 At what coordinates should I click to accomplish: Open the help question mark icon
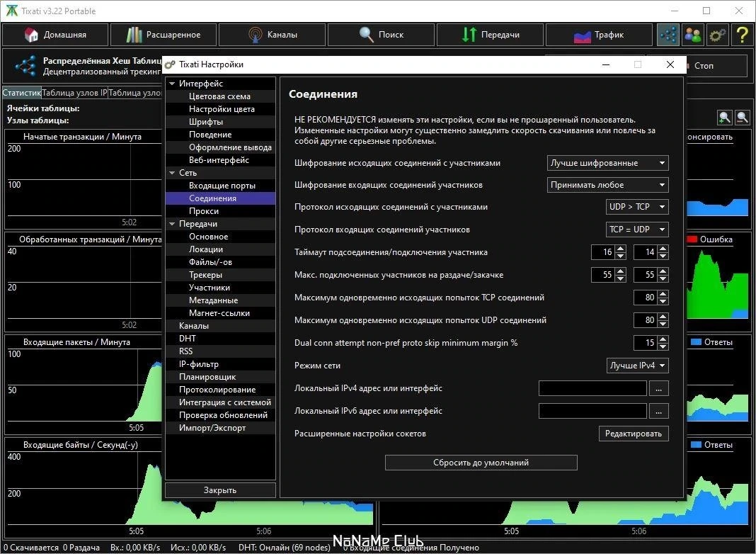click(x=742, y=35)
